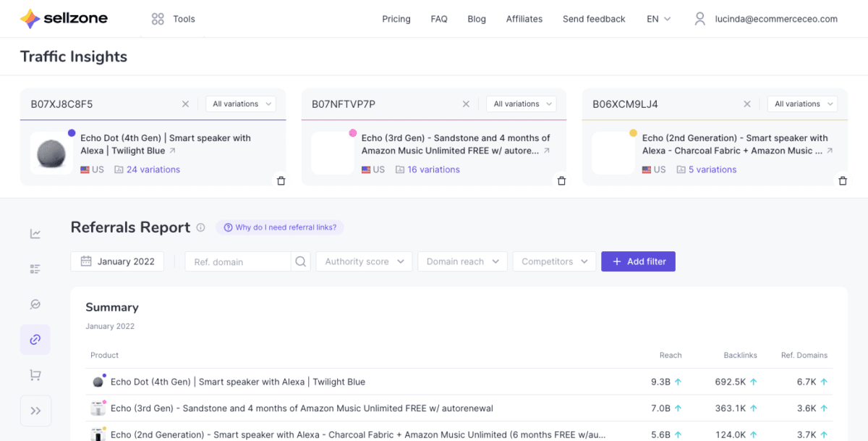868x441 pixels.
Task: Click the blue color dot on Echo Dot card
Action: 71,133
